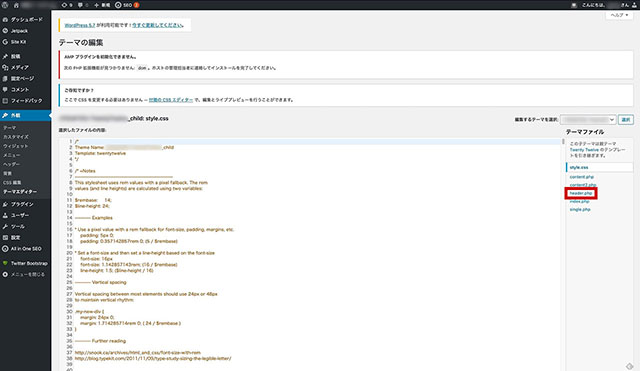
Task: Select style.css in theme files
Action: click(579, 167)
